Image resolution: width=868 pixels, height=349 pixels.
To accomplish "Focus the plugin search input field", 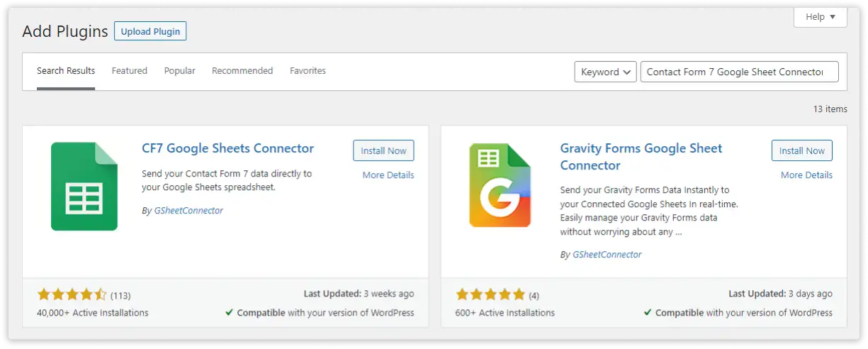I will 739,72.
